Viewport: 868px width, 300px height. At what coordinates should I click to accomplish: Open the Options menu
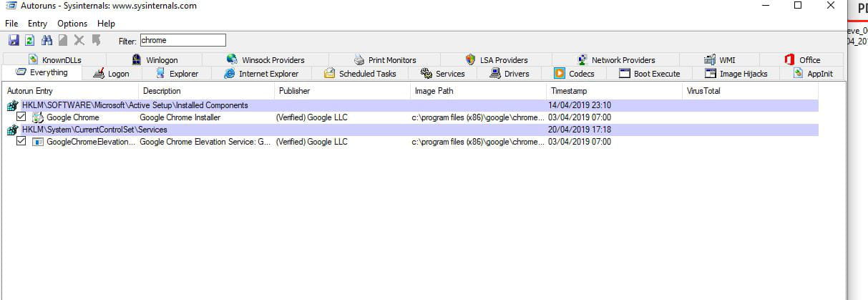coord(72,24)
